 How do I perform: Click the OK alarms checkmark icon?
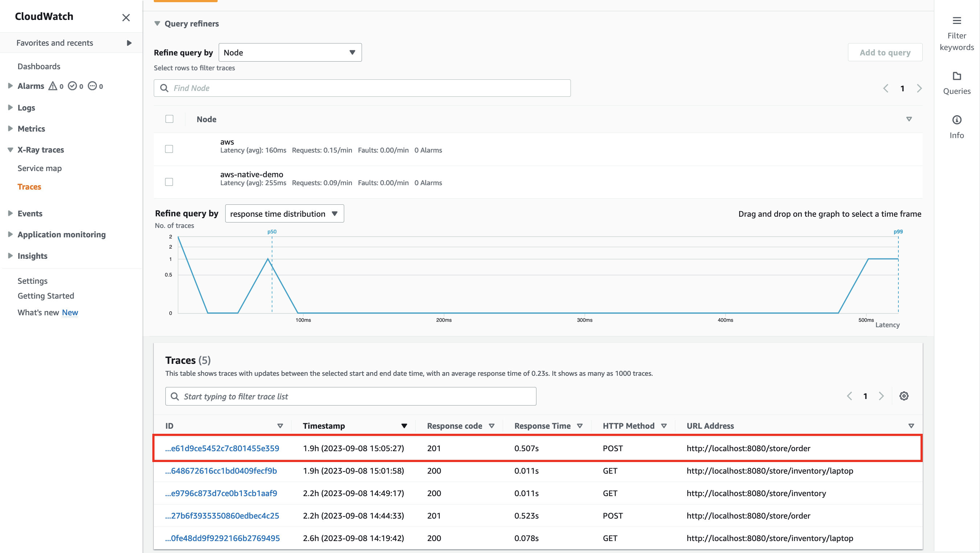coord(72,86)
